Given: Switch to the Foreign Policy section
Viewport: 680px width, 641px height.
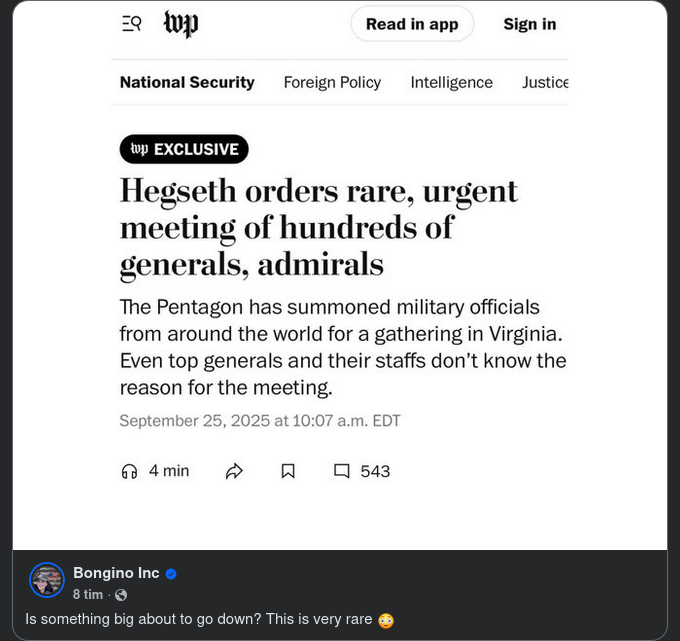Looking at the screenshot, I should point(332,83).
